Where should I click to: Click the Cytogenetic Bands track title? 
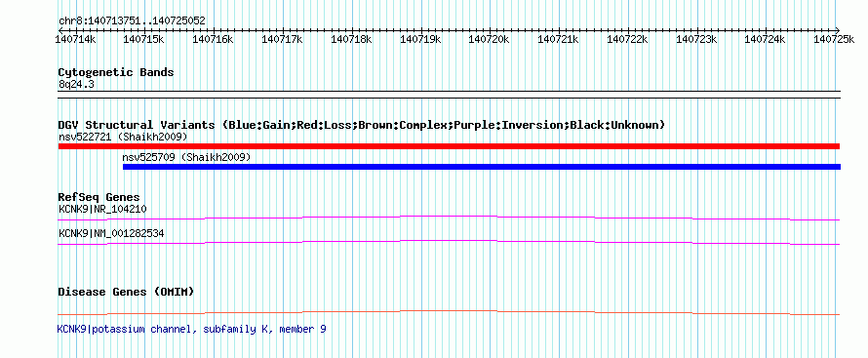pyautogui.click(x=116, y=72)
